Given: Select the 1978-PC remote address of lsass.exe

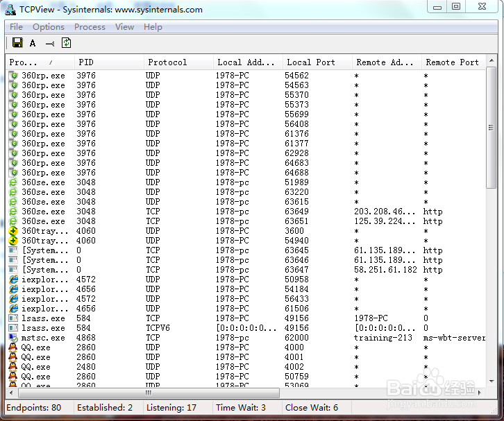Looking at the screenshot, I should [371, 318].
